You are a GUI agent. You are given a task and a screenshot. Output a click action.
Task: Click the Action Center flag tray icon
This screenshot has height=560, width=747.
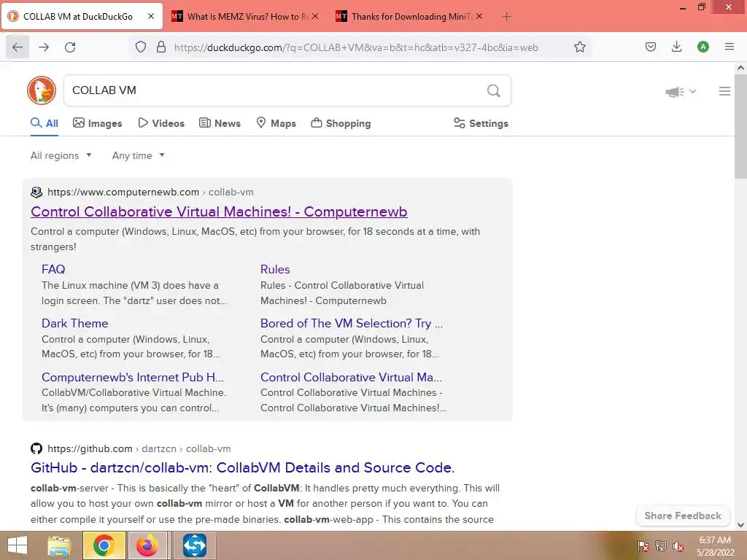pos(643,546)
